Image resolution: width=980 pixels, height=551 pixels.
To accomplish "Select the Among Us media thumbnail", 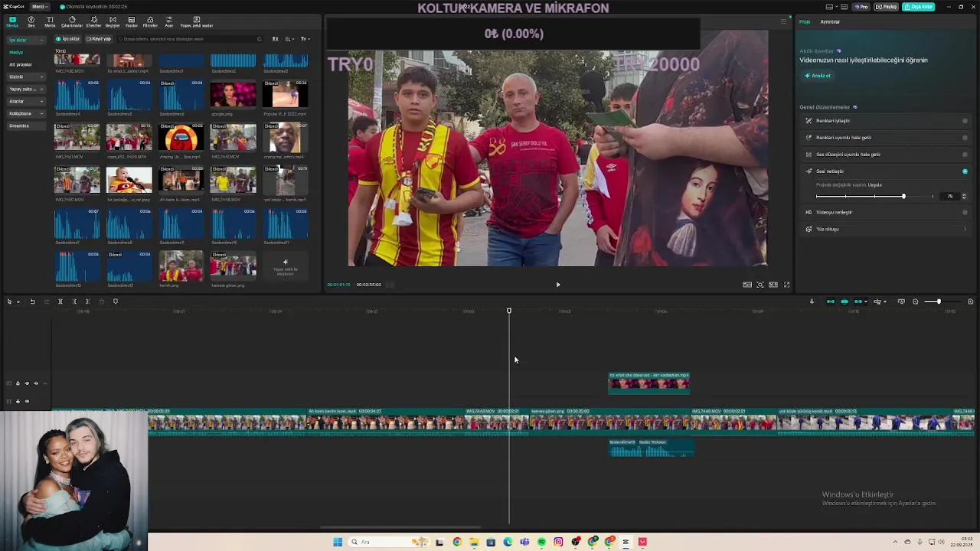I will click(181, 139).
